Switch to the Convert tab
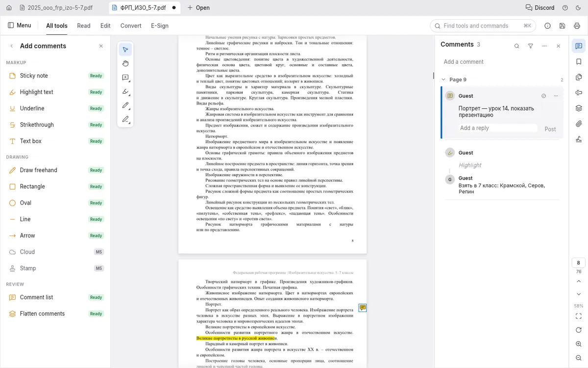Viewport: 588px width, 368px height. click(131, 26)
